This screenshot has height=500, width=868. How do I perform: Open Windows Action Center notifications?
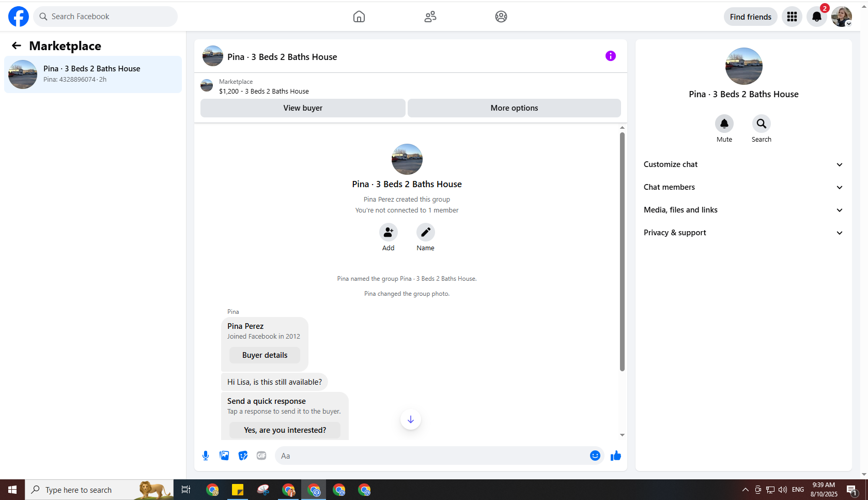(x=852, y=490)
